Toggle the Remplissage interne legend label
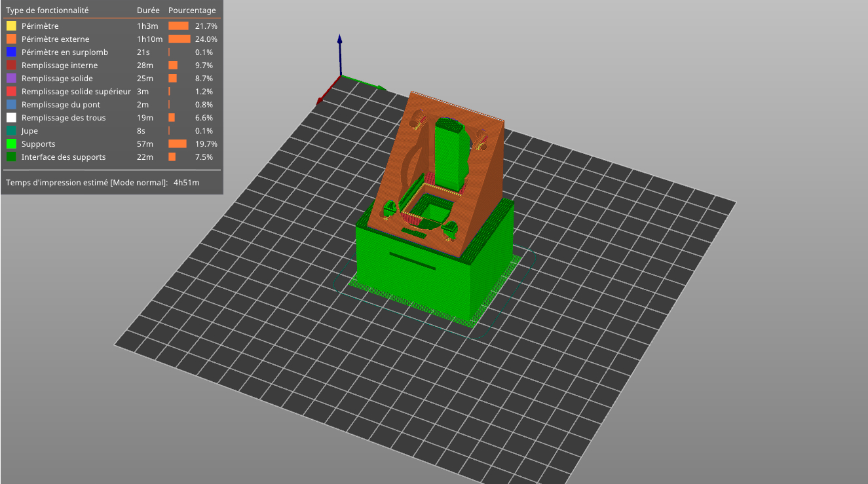The image size is (868, 484). click(x=60, y=65)
